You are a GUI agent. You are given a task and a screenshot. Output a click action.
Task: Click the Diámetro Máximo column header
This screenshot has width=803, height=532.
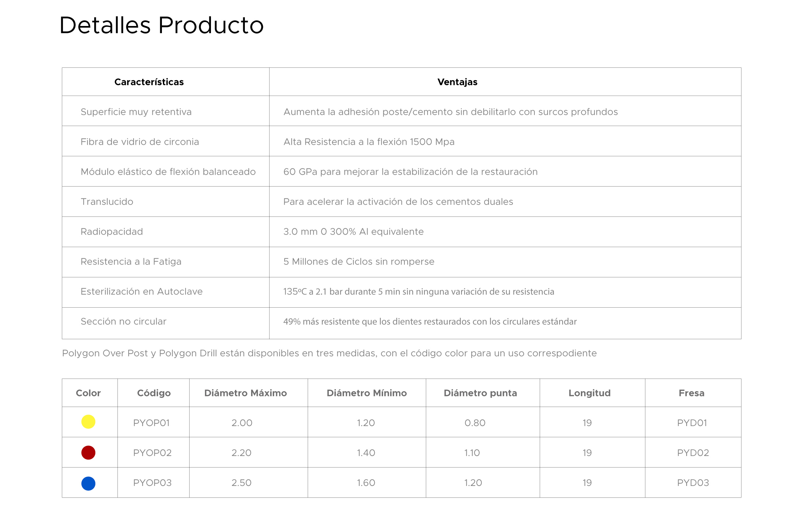pyautogui.click(x=246, y=393)
